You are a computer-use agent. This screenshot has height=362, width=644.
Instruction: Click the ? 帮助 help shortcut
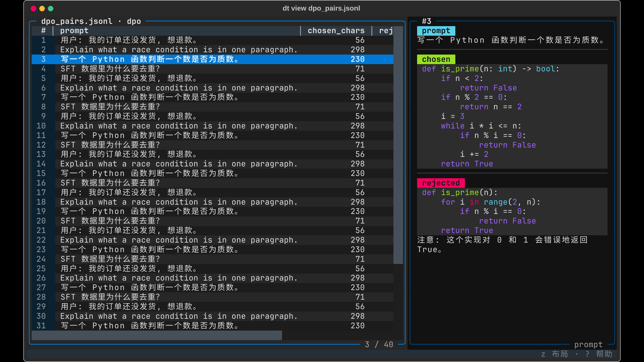599,354
